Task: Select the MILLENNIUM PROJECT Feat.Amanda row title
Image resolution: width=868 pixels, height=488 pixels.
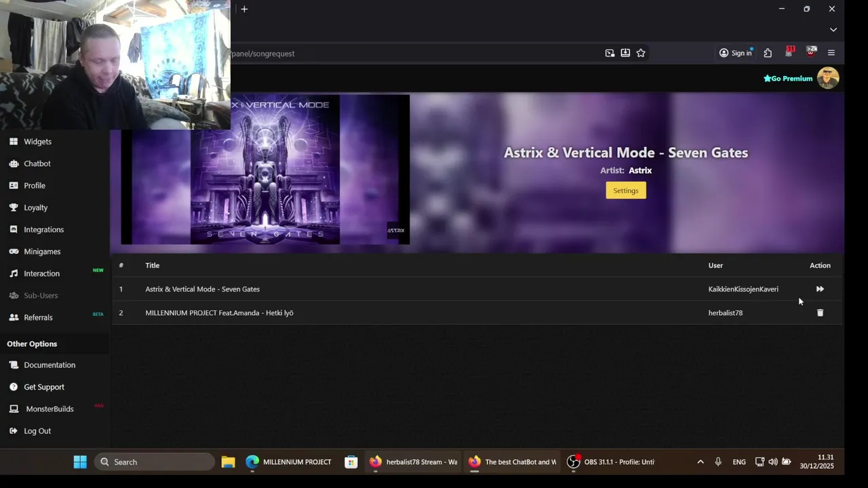Action: [x=219, y=313]
